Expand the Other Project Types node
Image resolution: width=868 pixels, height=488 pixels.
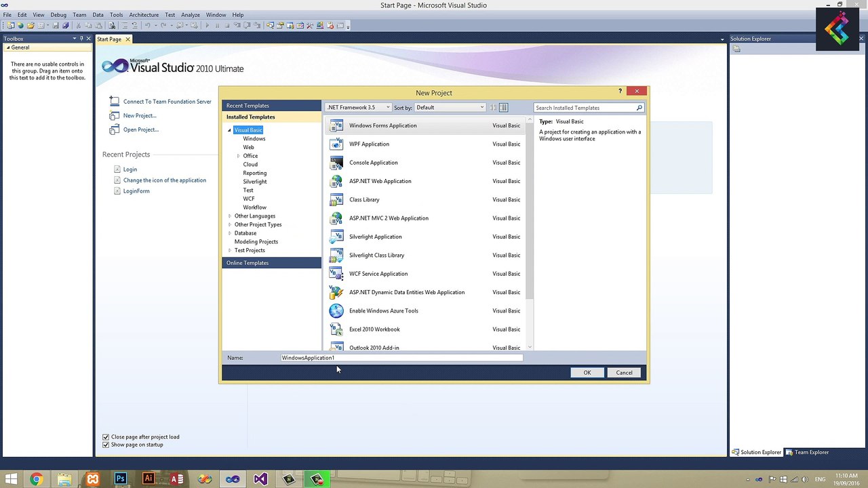[229, 224]
